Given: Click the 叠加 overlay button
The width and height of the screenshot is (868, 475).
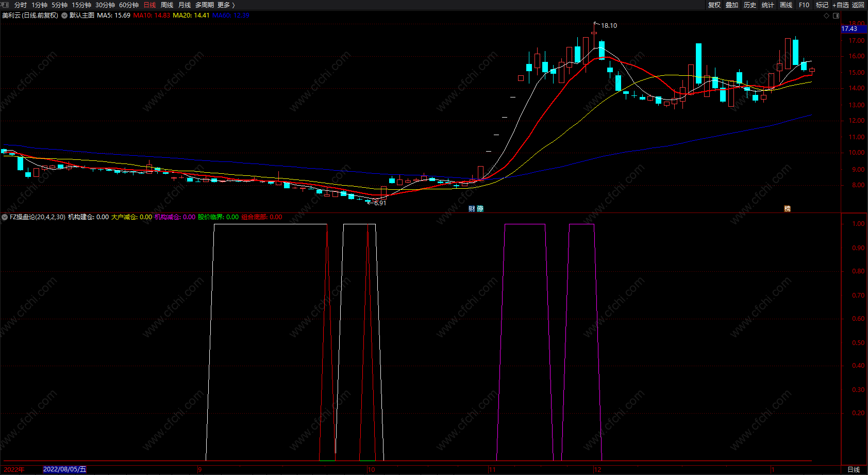Looking at the screenshot, I should [x=732, y=5].
